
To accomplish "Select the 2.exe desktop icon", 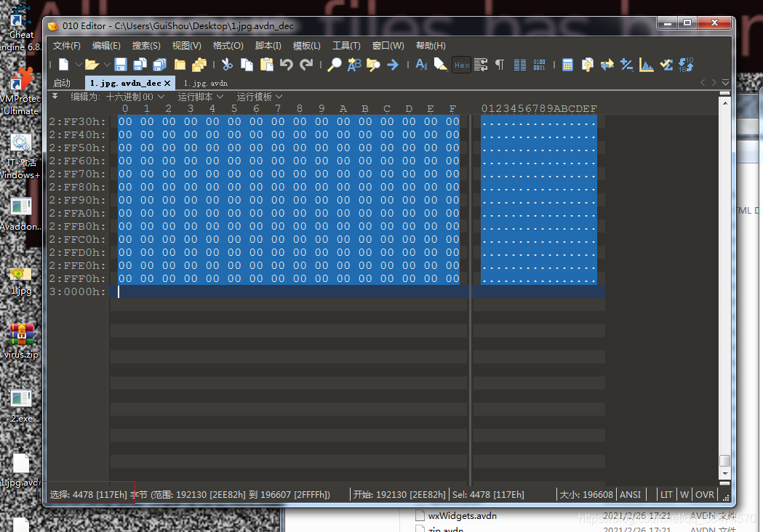I will [21, 405].
